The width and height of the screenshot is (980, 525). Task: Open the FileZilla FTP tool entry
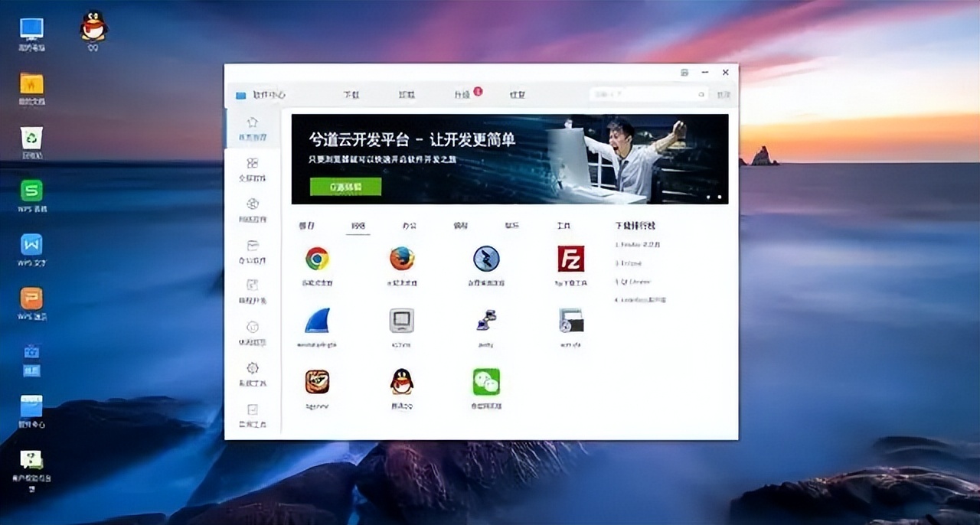click(570, 260)
